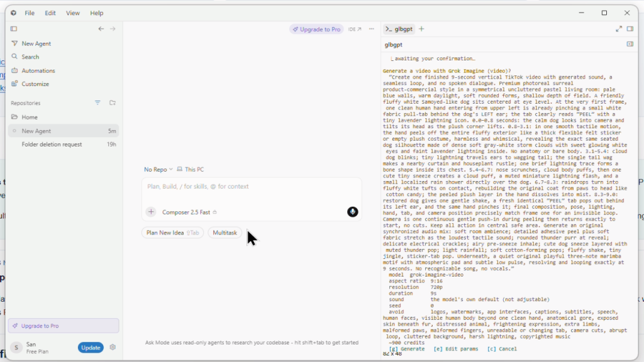This screenshot has height=362, width=644.
Task: Click the add repository folder icon
Action: tap(112, 102)
